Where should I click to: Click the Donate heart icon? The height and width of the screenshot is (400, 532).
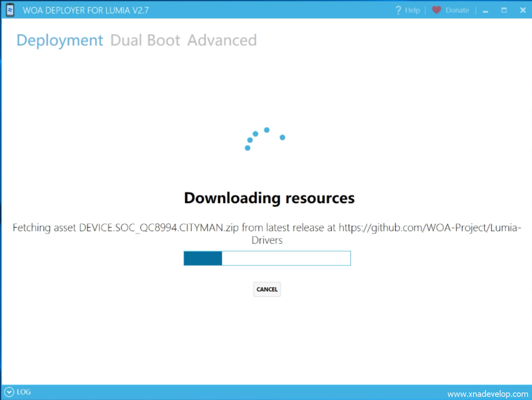tap(437, 10)
